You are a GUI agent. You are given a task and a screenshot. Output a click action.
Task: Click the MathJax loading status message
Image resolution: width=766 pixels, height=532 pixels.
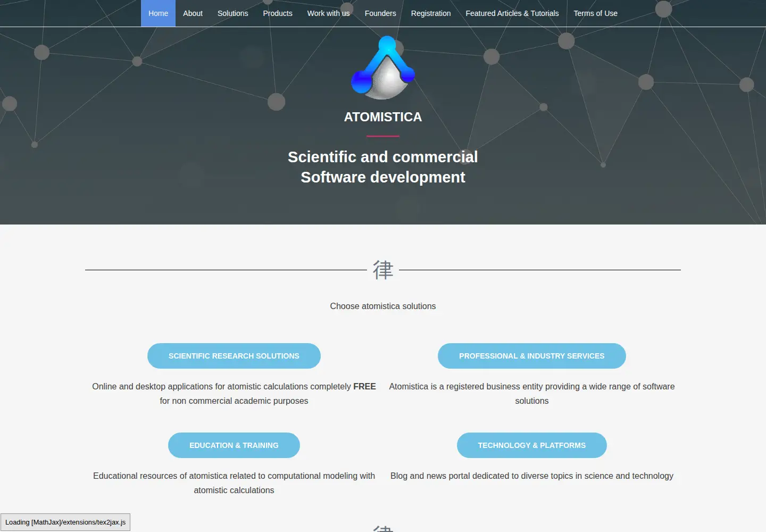(x=65, y=522)
